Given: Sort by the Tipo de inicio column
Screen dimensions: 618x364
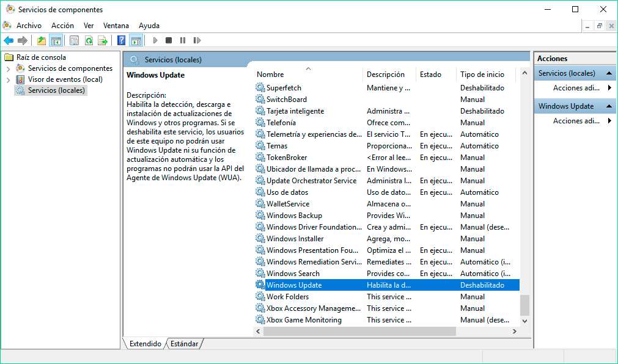Looking at the screenshot, I should 486,75.
